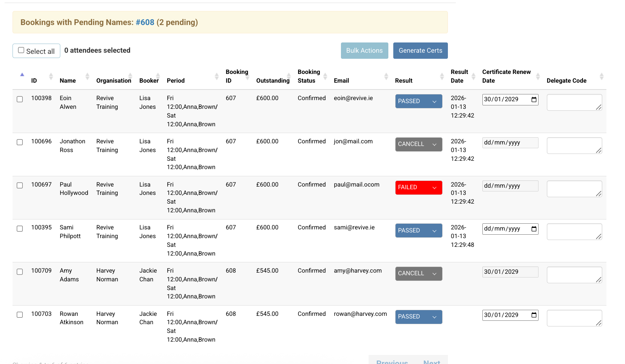This screenshot has width=625, height=364.
Task: Click the Name column sort arrow
Action: (x=87, y=76)
